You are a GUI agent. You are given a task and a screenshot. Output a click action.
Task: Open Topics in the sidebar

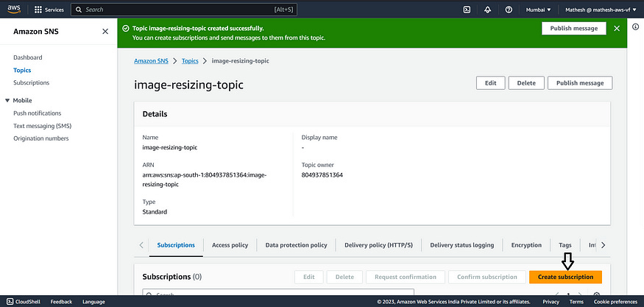22,70
